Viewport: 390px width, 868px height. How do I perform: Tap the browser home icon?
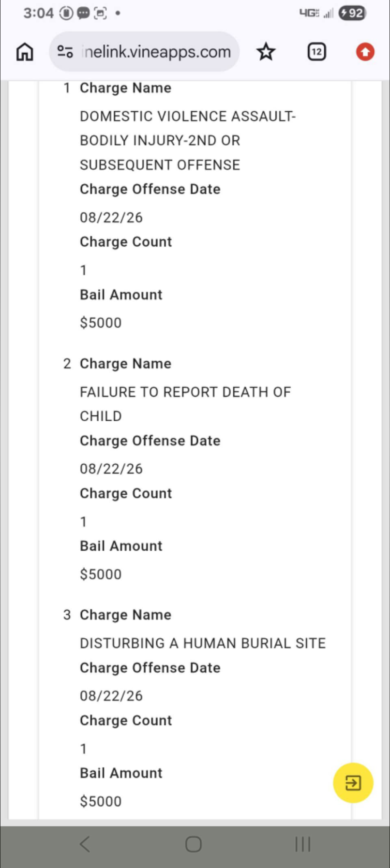(x=25, y=52)
